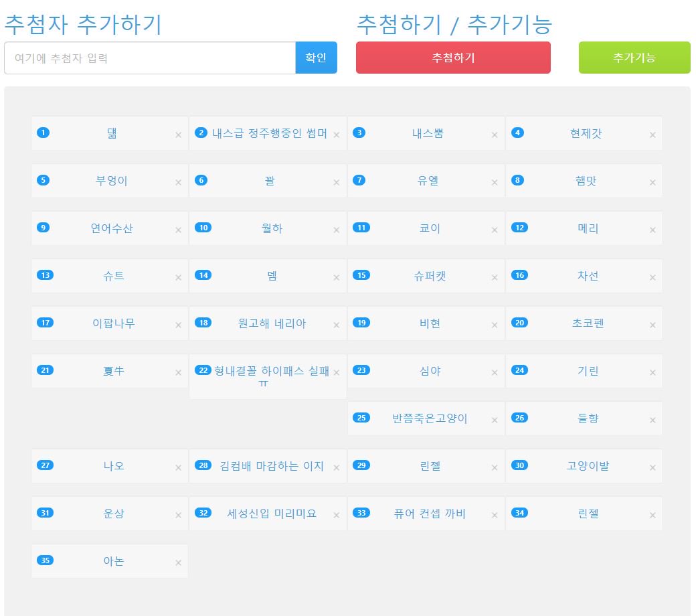The height and width of the screenshot is (616, 696).
Task: Remove entry 16 차선
Action: (652, 278)
